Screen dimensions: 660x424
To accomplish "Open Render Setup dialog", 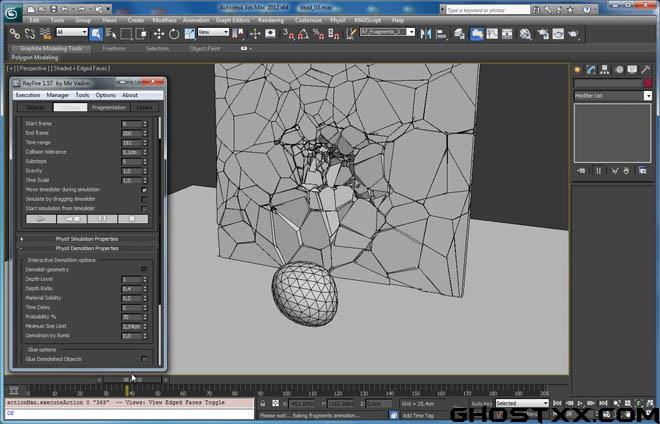I will [x=543, y=34].
